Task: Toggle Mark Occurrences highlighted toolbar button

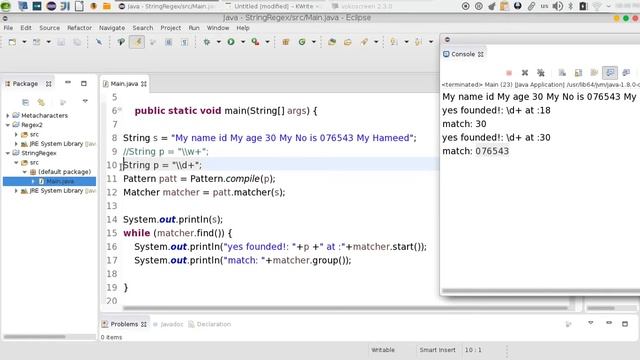Action: pos(137,42)
